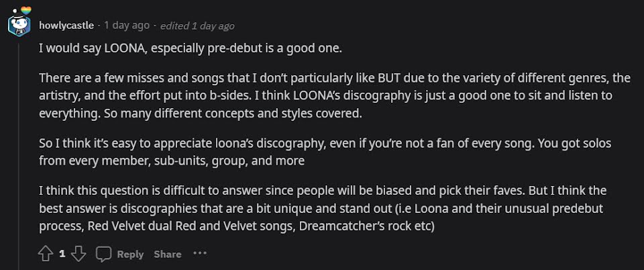Upvote howlycastle's comment
This screenshot has width=644, height=270.
click(x=46, y=254)
